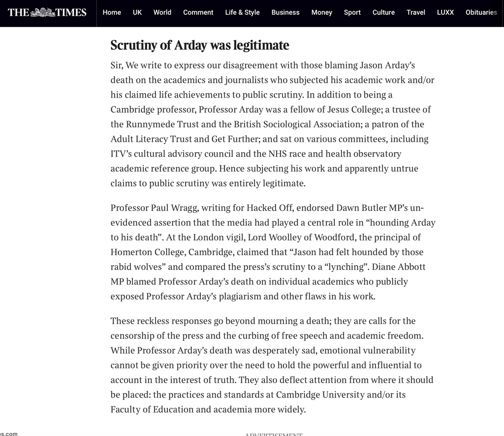Click the paragraph starting 'These reckless responses'

pos(272,365)
